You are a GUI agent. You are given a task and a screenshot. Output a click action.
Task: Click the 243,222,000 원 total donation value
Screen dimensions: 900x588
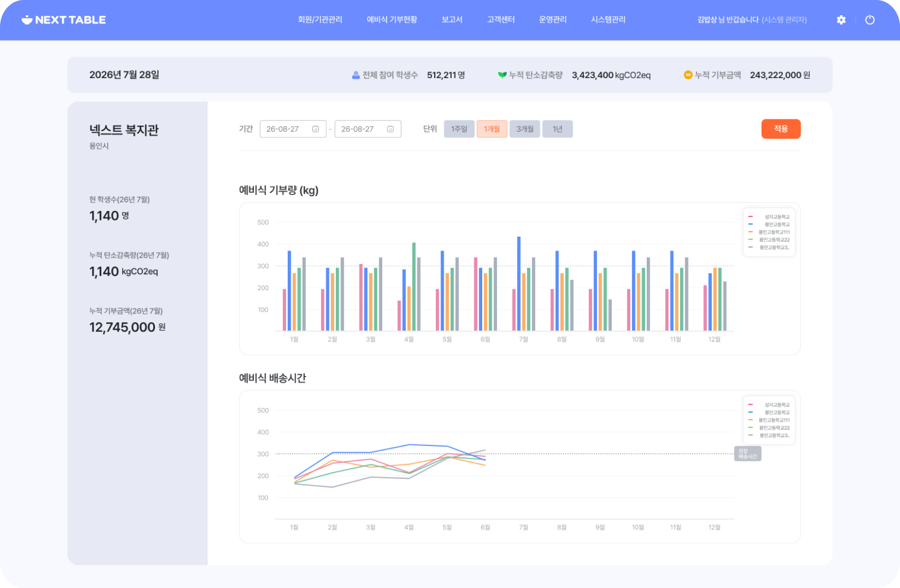click(780, 75)
